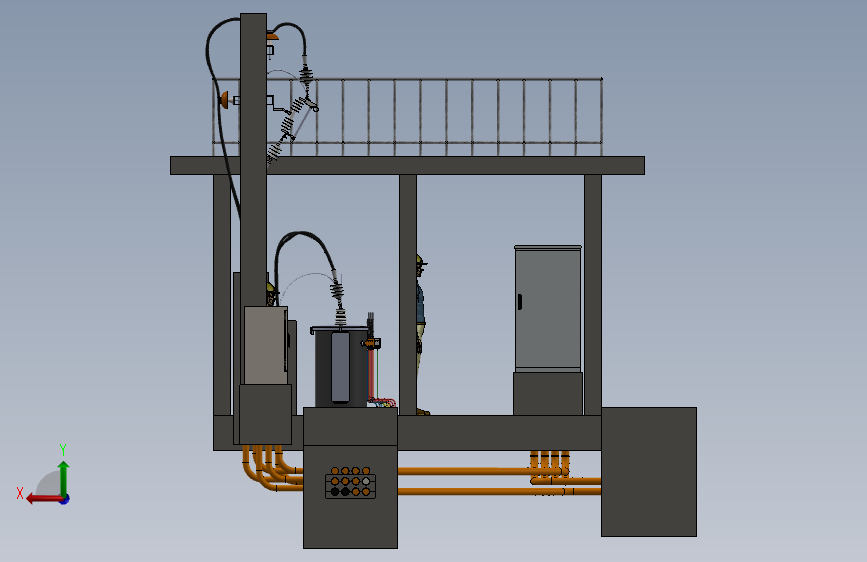
Task: Select the large concrete block at bottom right
Action: (649, 472)
